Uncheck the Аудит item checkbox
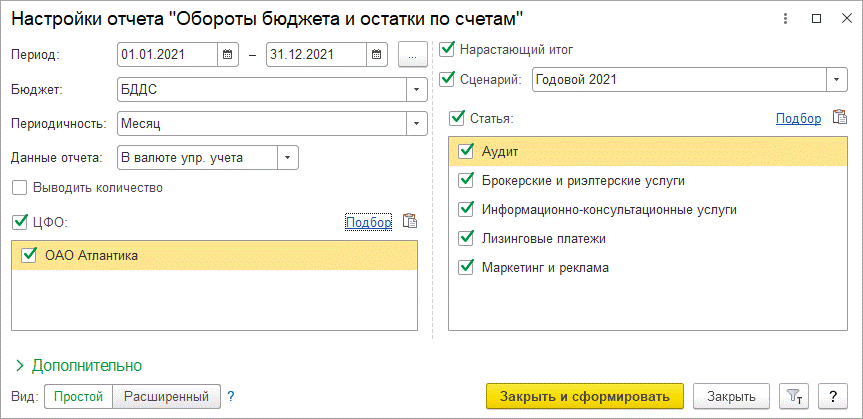 pos(465,151)
